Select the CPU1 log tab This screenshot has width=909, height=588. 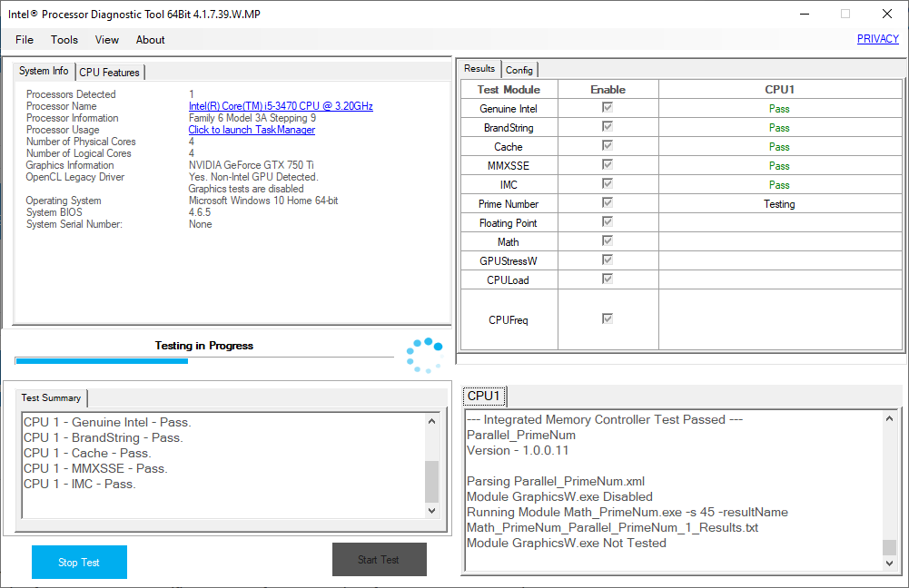click(x=484, y=396)
